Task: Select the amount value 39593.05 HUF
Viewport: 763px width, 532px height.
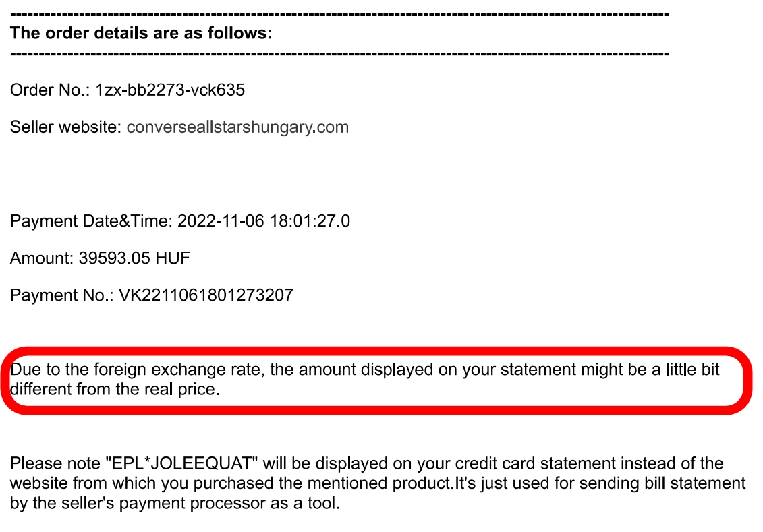Action: (x=134, y=258)
